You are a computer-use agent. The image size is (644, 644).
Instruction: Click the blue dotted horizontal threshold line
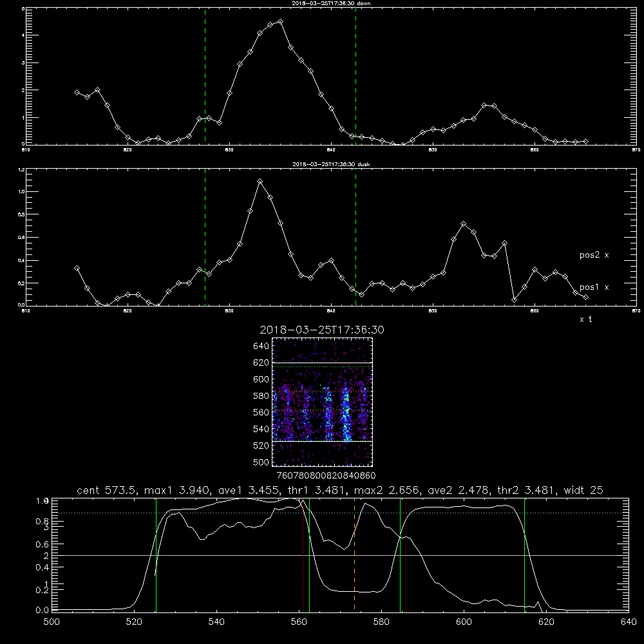point(340,513)
